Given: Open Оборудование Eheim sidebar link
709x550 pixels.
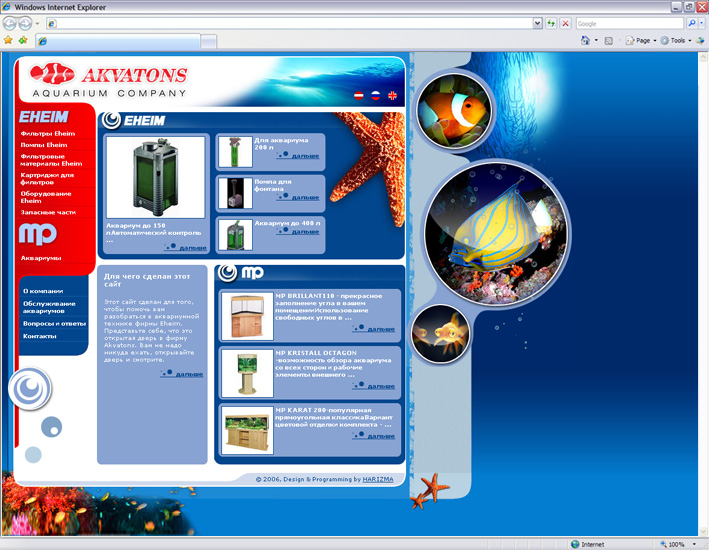Looking at the screenshot, I should pos(46,197).
